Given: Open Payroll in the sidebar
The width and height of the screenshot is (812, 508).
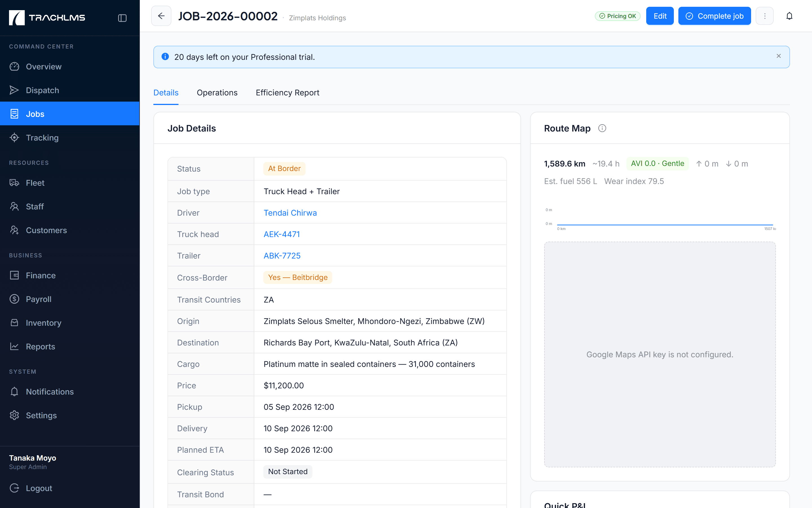Looking at the screenshot, I should (70, 299).
